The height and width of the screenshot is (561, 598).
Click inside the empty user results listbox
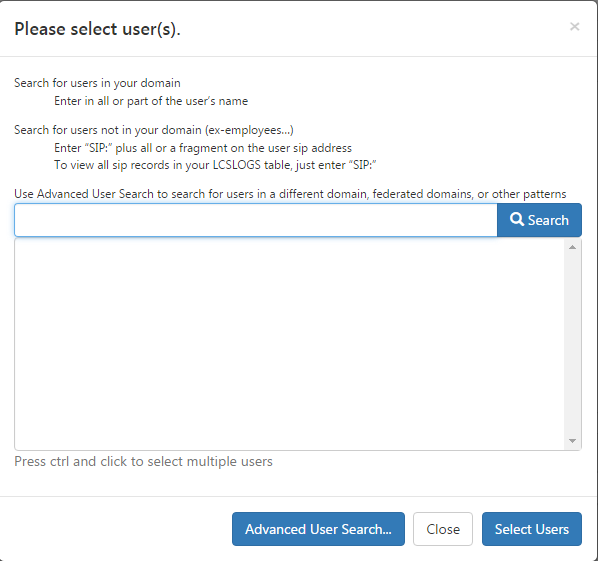click(289, 344)
